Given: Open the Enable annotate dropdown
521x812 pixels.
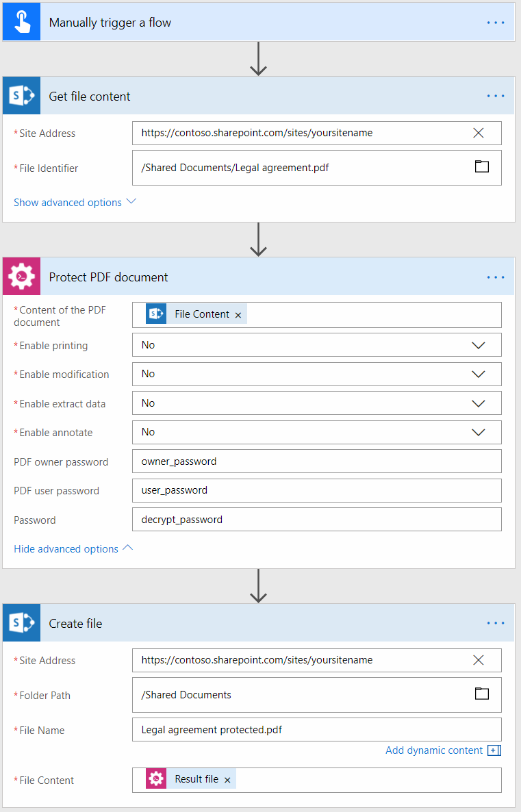Looking at the screenshot, I should click(x=478, y=432).
